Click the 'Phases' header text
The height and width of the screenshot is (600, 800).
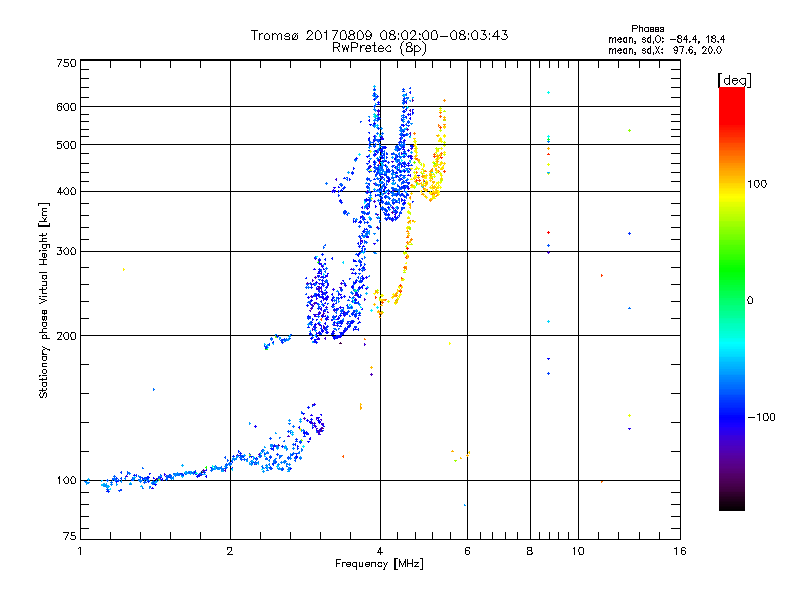[647, 29]
